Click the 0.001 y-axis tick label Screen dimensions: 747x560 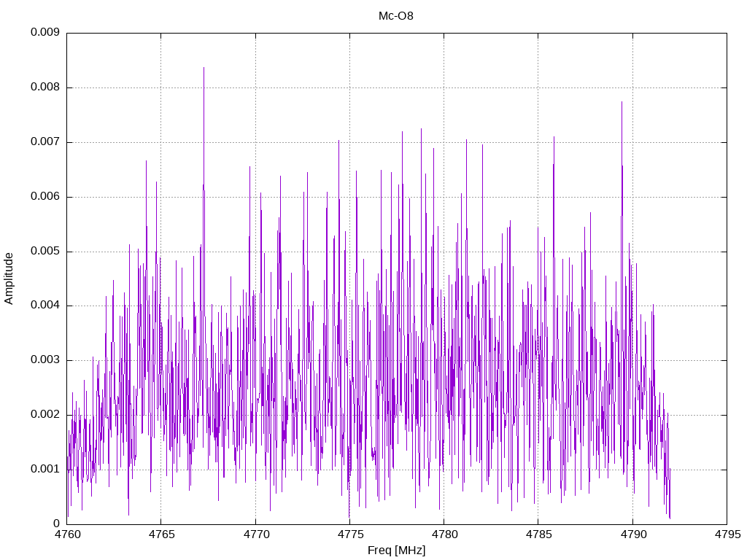45,470
